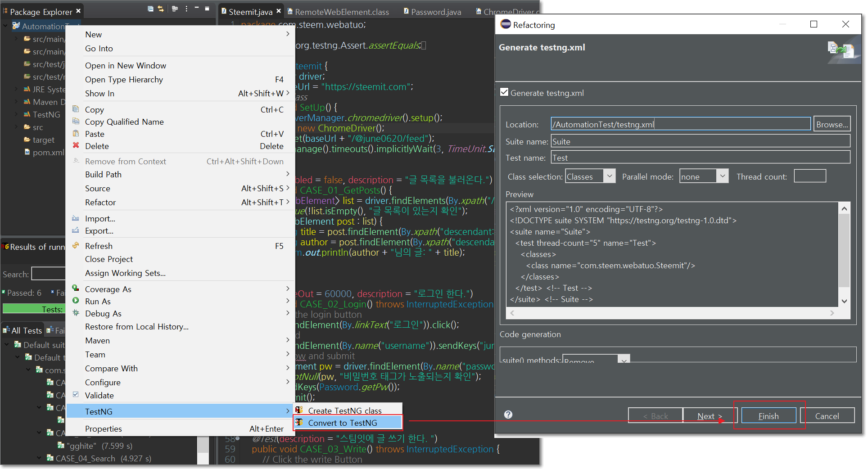868x469 pixels.
Task: Click the Cancel button
Action: pos(827,416)
